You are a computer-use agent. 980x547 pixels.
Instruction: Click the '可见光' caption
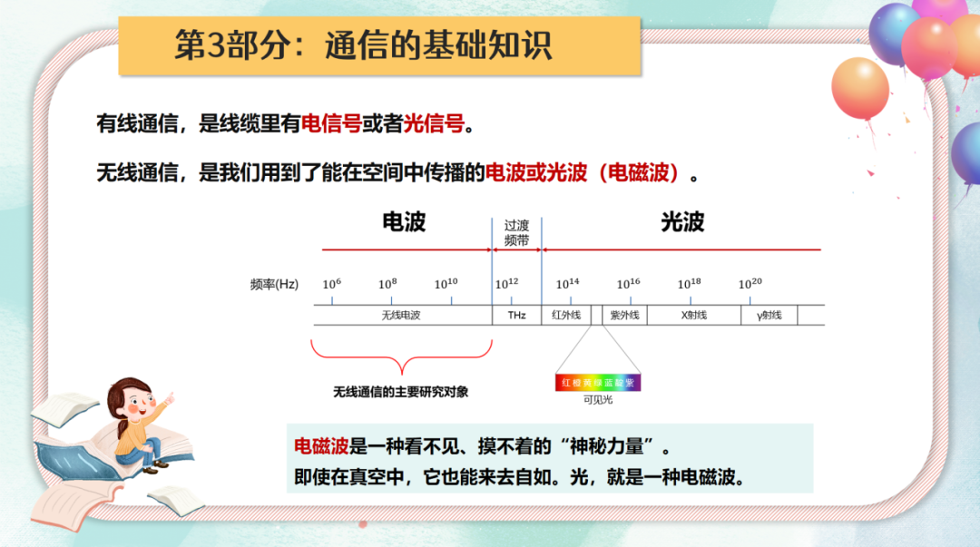(598, 400)
